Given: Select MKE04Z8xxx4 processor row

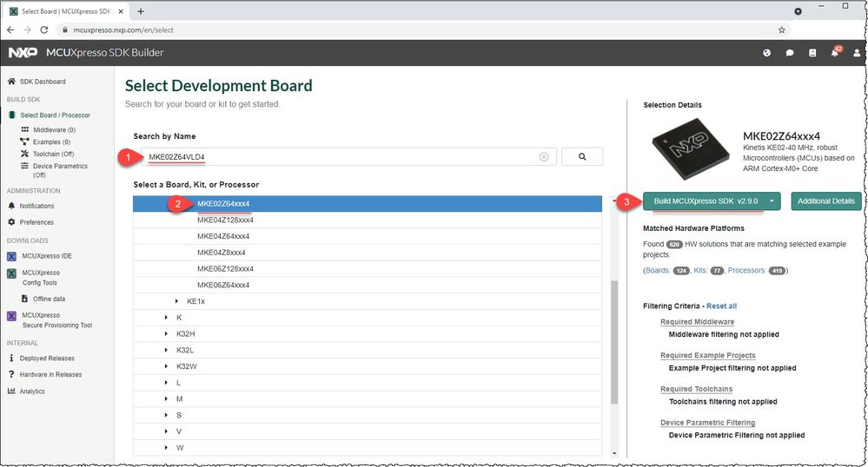Looking at the screenshot, I should coord(367,253).
